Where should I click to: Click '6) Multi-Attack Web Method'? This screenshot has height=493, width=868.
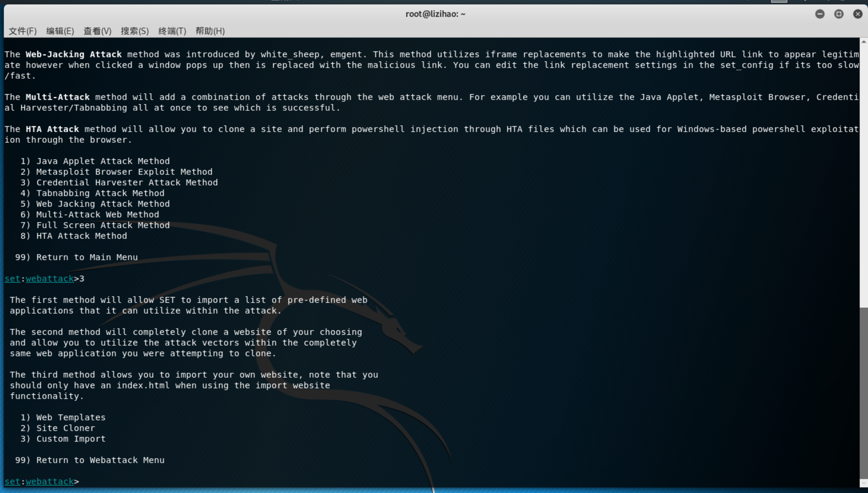(x=89, y=214)
